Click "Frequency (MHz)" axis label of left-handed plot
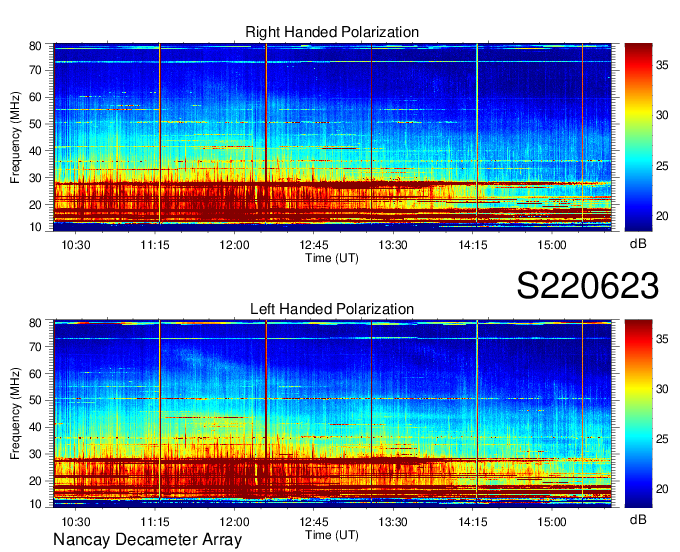680x552 pixels. (x=15, y=414)
